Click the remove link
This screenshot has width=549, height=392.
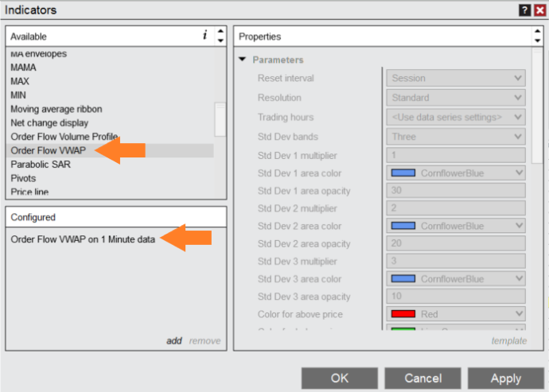pos(204,340)
